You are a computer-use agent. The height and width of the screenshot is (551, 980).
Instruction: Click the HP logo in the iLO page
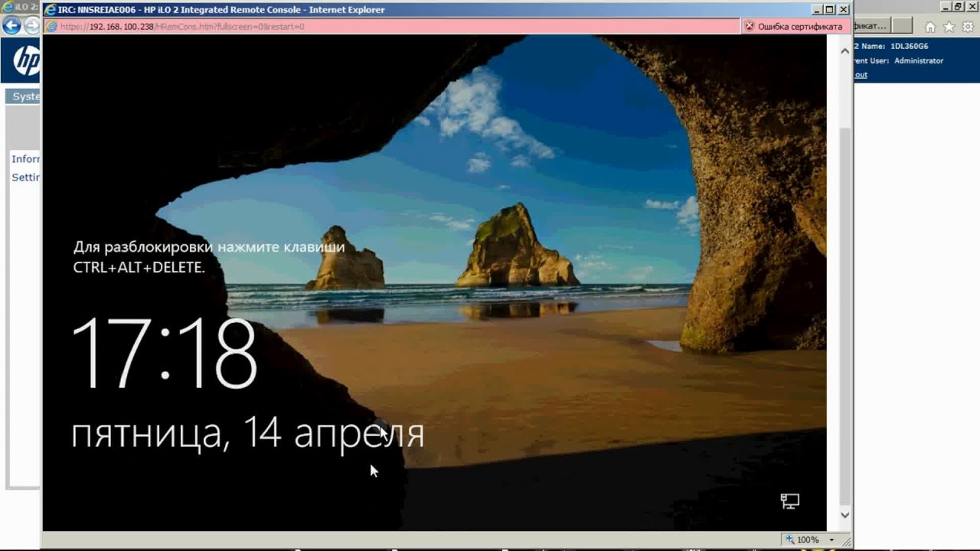[x=26, y=61]
